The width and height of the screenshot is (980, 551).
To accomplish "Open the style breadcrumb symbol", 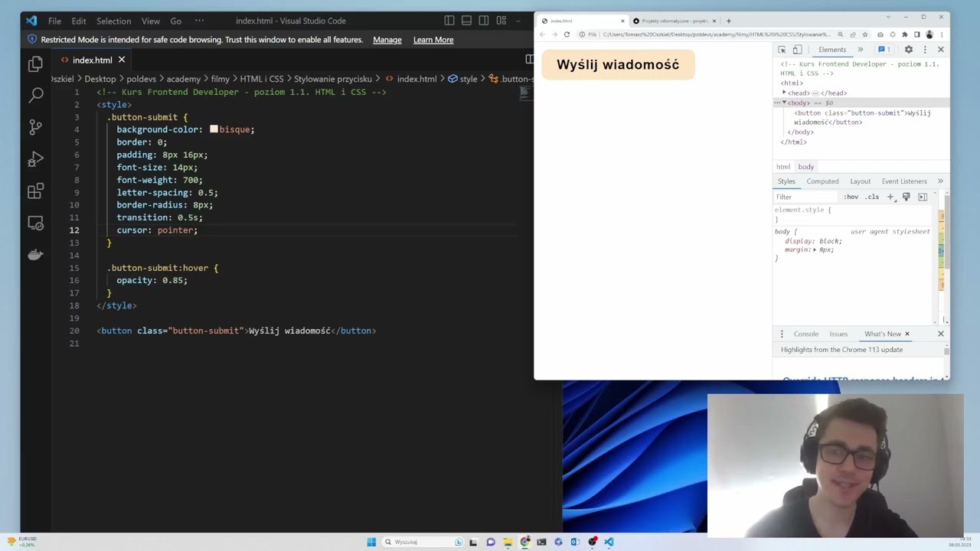I will tap(462, 79).
